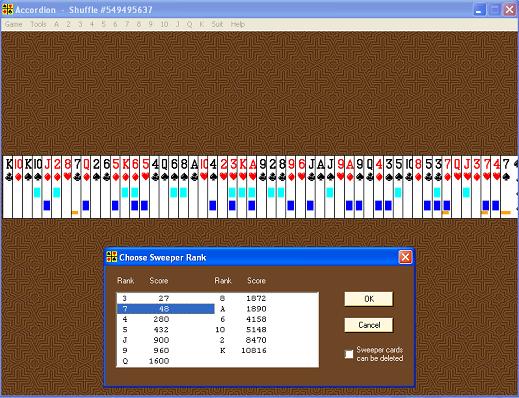
Task: Click the J menu item
Action: pos(177,24)
